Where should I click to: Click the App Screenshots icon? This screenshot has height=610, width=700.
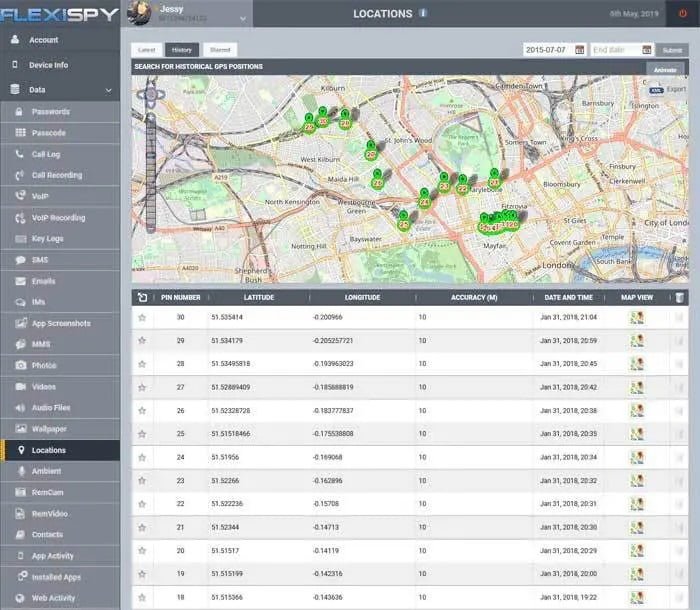[21, 323]
